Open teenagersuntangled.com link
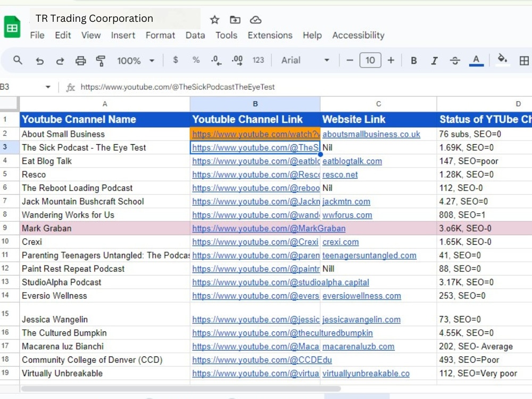532x399 pixels. (369, 255)
